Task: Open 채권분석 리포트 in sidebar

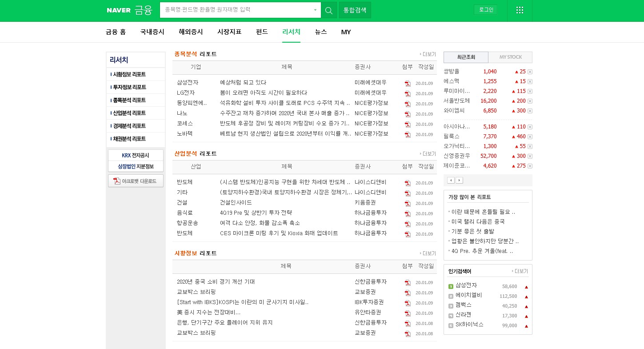Action: [129, 139]
